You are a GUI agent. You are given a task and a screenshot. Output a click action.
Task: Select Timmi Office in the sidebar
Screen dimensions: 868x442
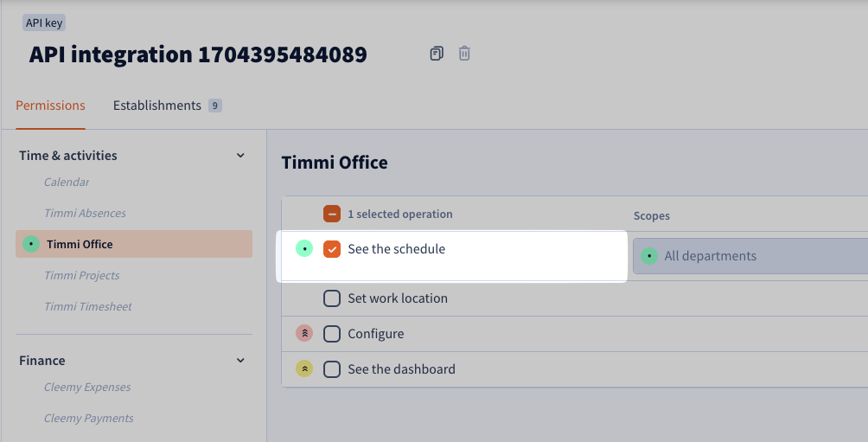(x=134, y=244)
